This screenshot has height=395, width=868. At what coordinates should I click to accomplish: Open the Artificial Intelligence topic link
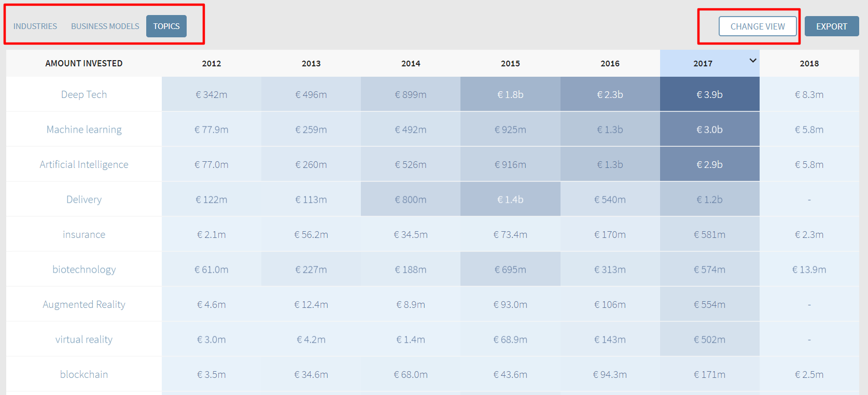tap(84, 164)
